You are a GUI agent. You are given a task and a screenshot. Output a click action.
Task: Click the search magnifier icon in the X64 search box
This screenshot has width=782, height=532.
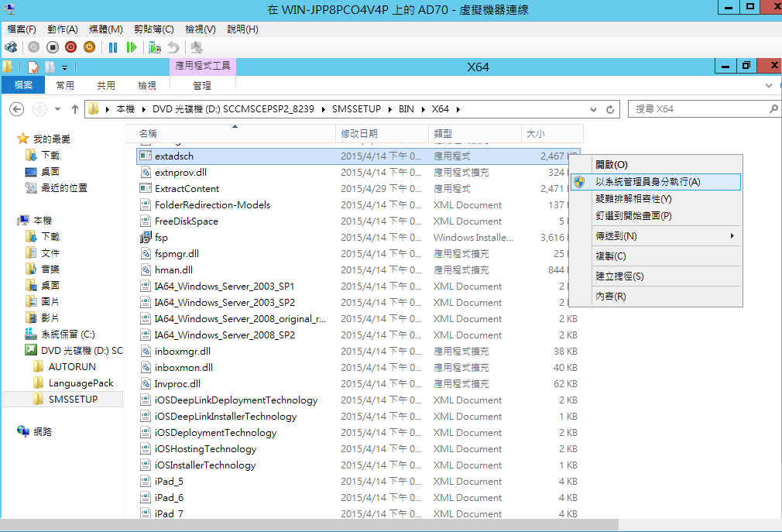(x=773, y=108)
